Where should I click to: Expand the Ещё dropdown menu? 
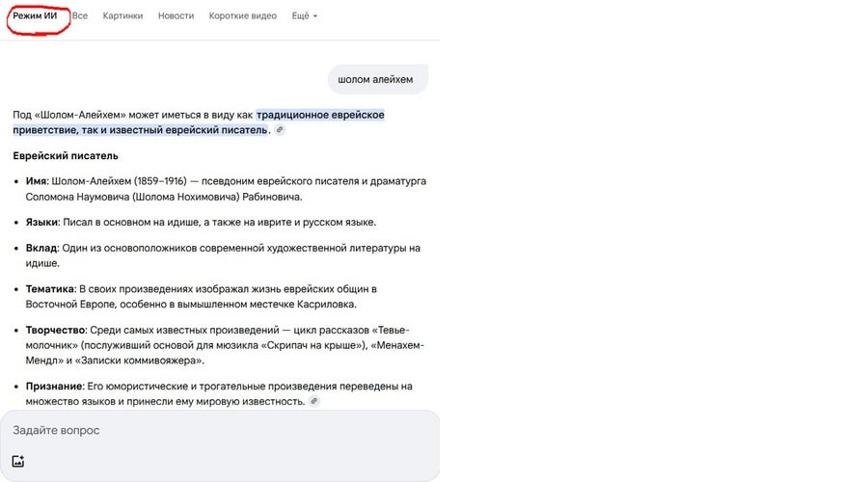[x=304, y=16]
